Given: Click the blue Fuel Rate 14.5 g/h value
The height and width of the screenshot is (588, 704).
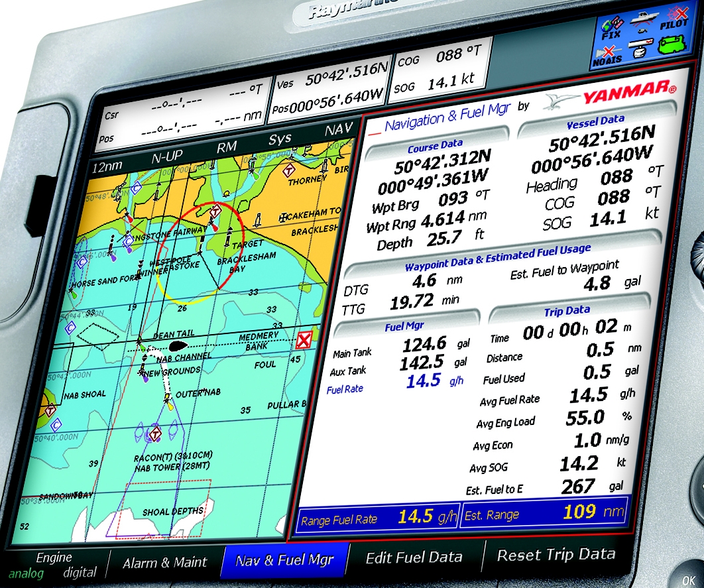Looking at the screenshot, I should tap(435, 381).
